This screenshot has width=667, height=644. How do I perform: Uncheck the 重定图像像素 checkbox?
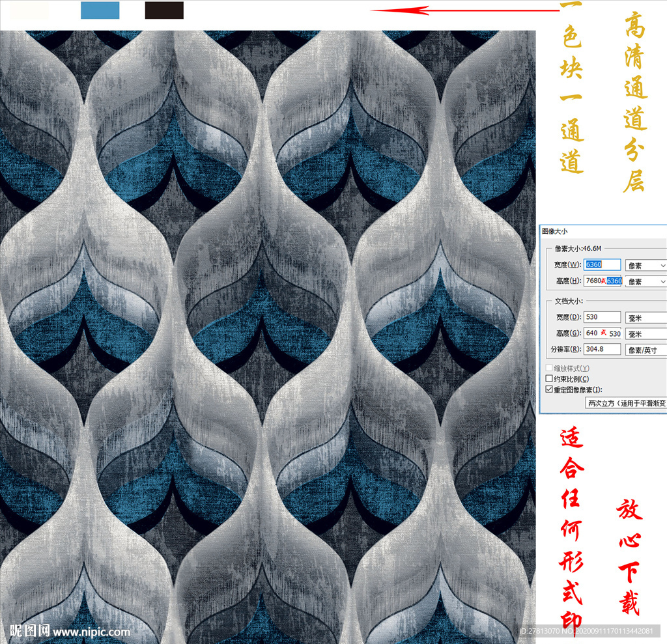pos(549,389)
